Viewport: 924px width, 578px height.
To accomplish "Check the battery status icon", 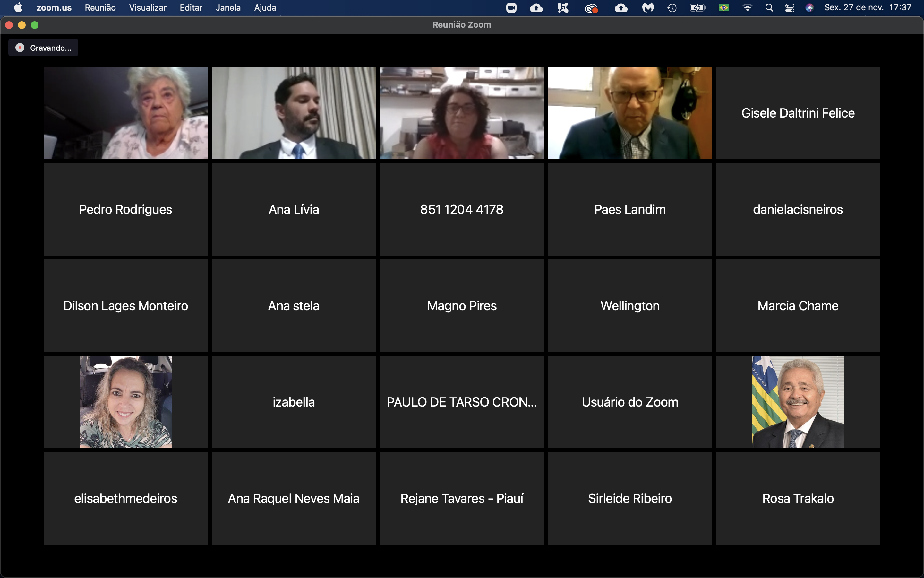I will coord(697,8).
